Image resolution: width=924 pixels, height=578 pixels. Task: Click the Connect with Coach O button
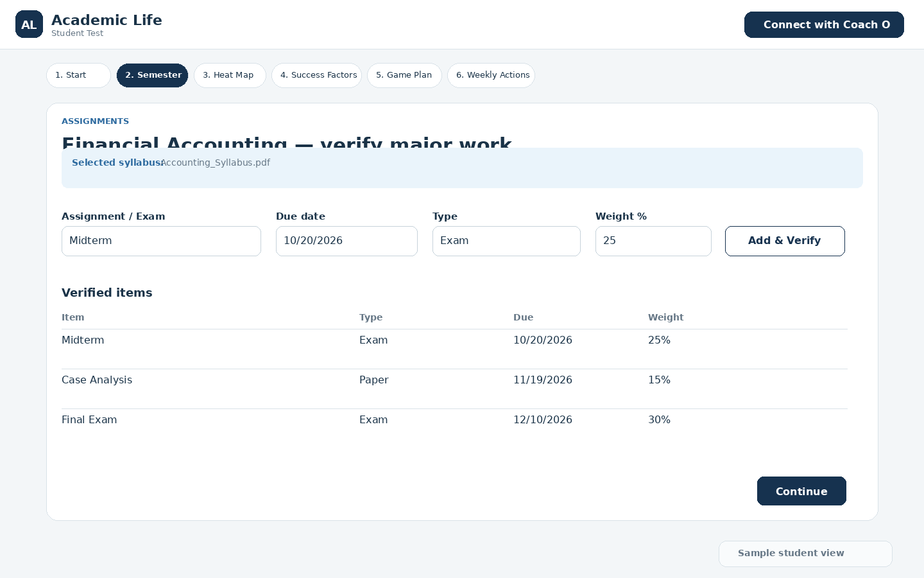coord(824,24)
